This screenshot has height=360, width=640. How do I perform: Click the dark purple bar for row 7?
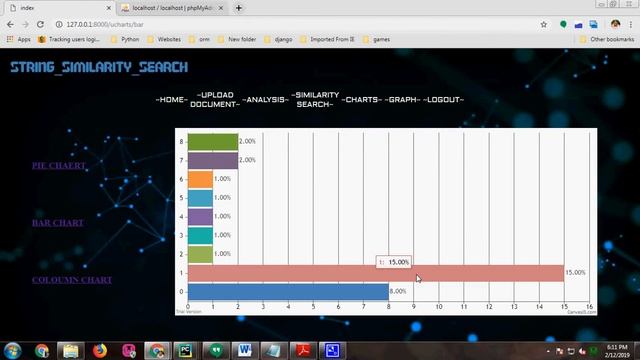click(213, 160)
